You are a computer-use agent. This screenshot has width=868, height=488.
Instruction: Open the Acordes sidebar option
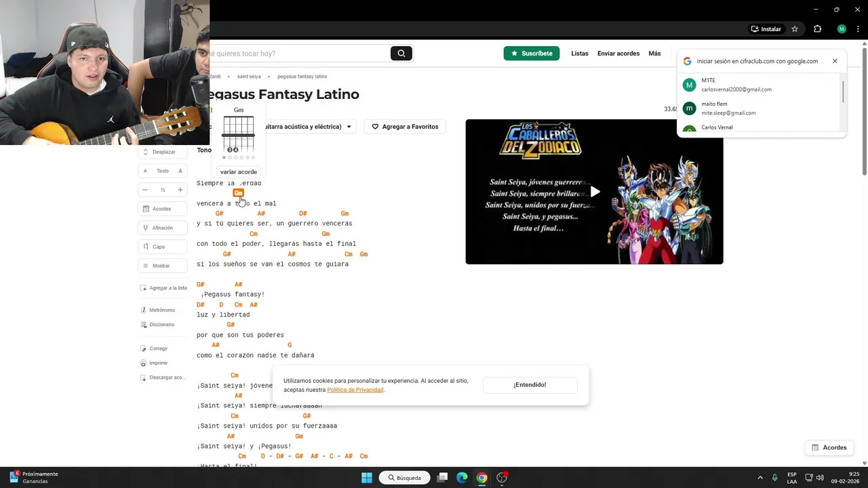[163, 209]
